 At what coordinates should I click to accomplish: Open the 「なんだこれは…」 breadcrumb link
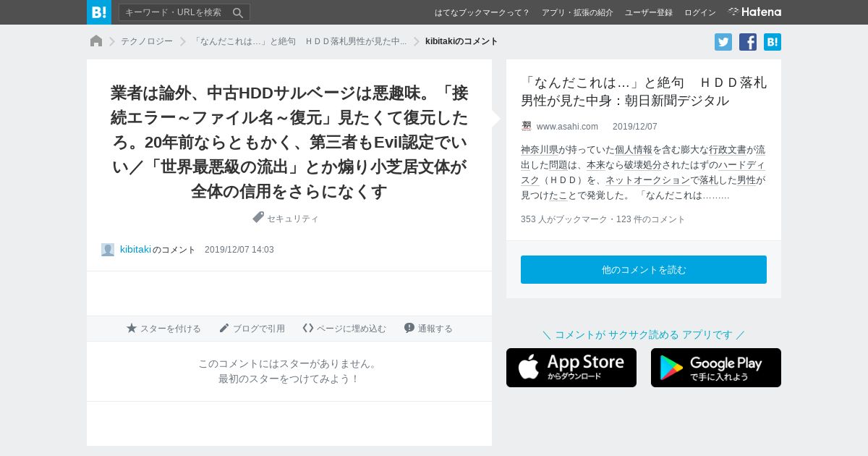(x=299, y=41)
